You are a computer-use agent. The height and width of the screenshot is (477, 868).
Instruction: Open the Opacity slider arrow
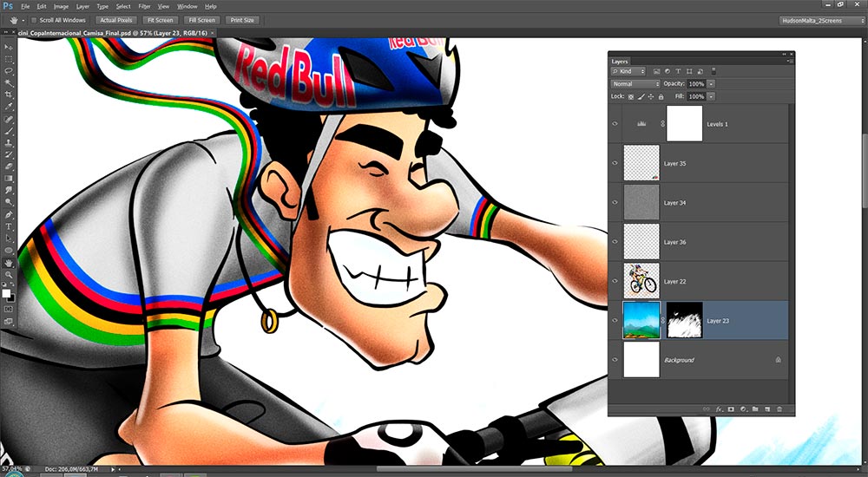point(711,84)
